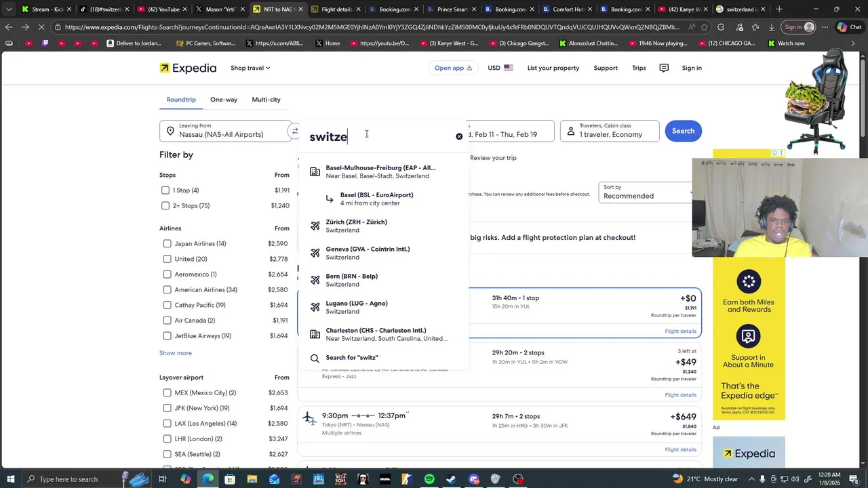Open the messages chat icon in Expedia header

[x=664, y=68]
